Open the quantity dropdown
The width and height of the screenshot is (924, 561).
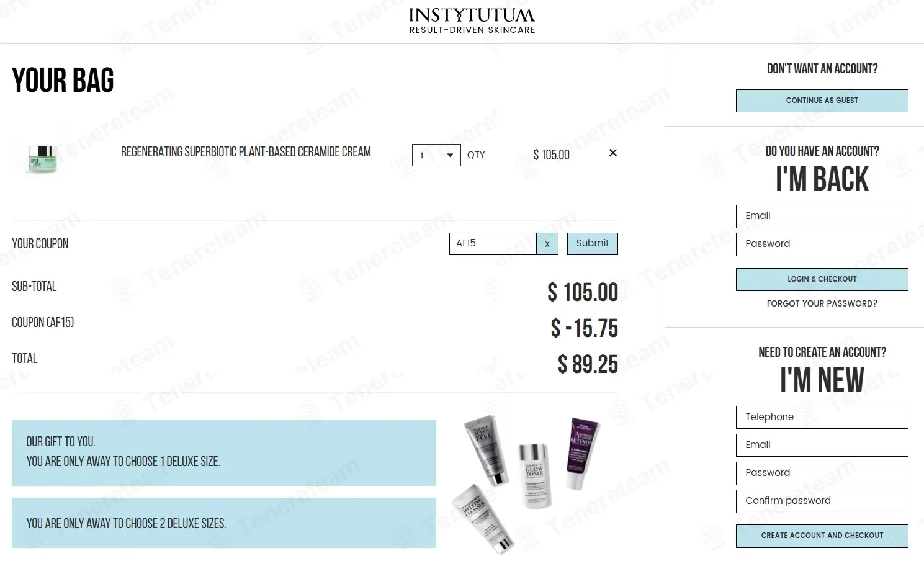click(x=436, y=155)
